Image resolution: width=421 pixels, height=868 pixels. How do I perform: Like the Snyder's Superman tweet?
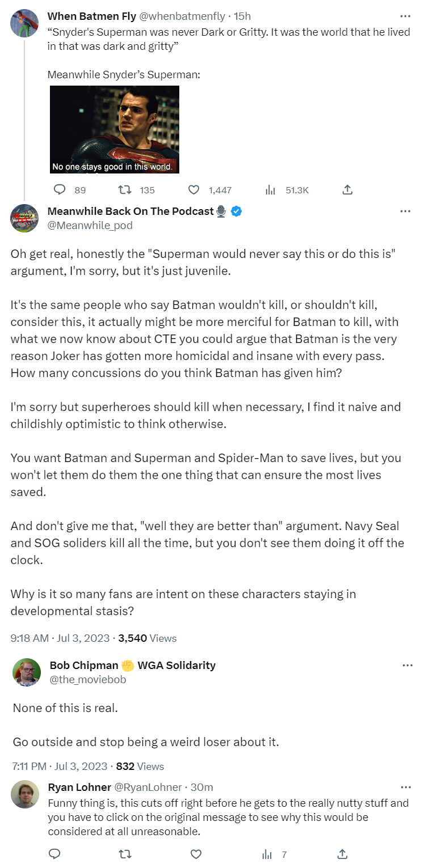(194, 190)
